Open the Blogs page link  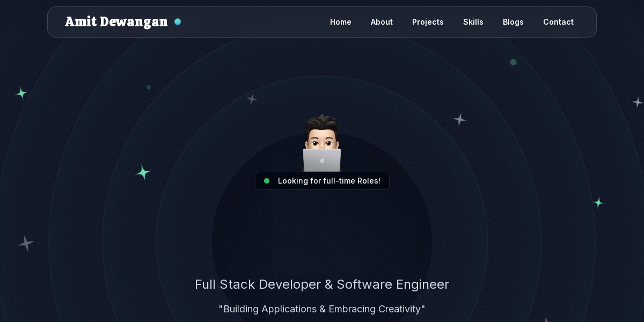click(513, 22)
